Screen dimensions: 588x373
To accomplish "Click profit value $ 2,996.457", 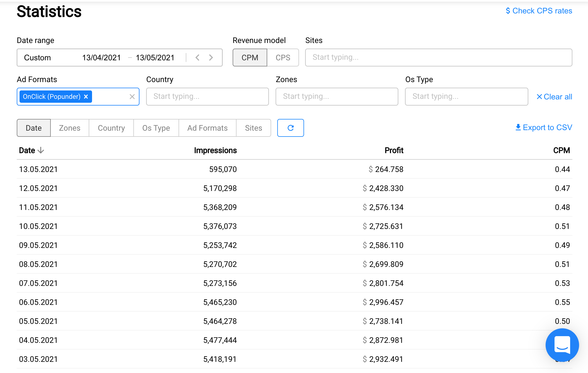I will click(383, 302).
